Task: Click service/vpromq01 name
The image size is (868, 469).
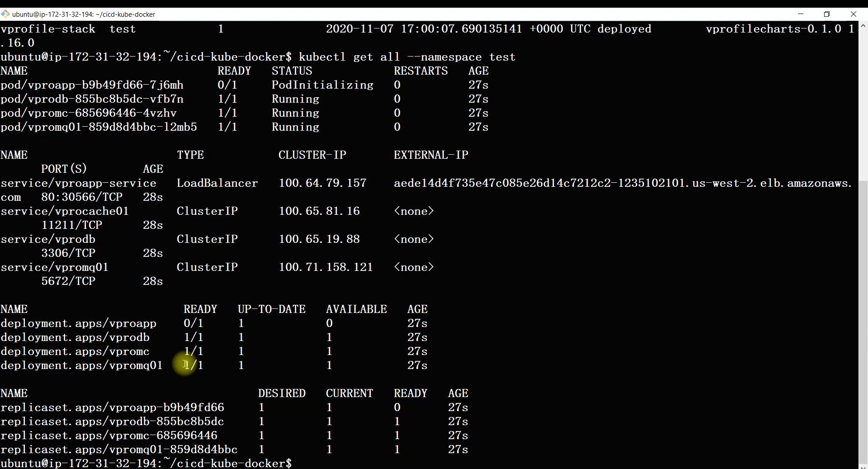Action: (x=54, y=267)
